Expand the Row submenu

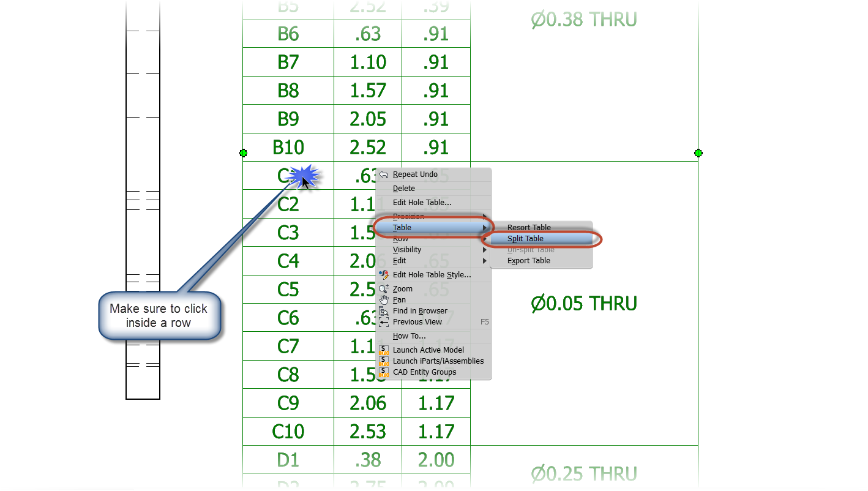pyautogui.click(x=400, y=238)
